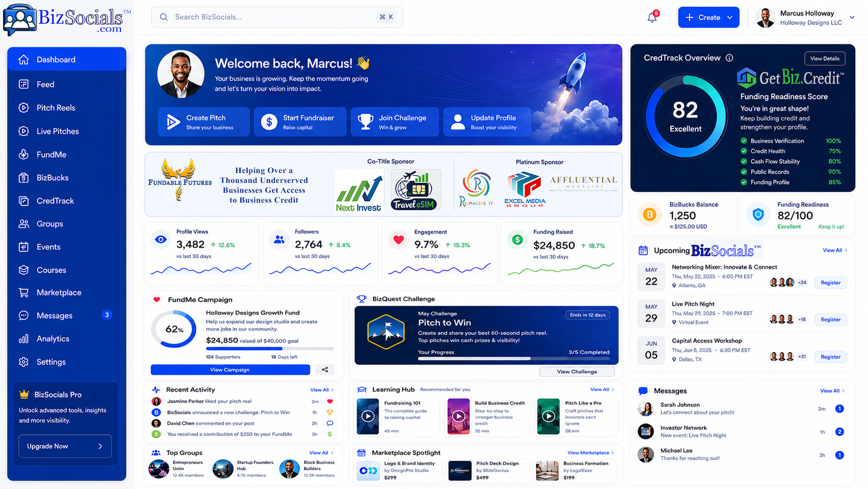Click the Followers people icon
Viewport: 868px width, 489px height.
click(279, 240)
